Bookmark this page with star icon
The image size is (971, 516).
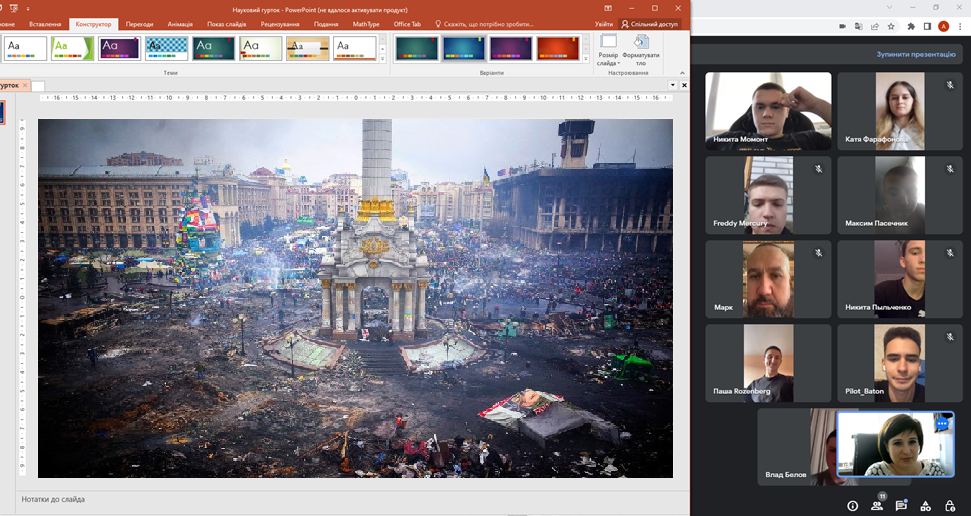(x=893, y=27)
